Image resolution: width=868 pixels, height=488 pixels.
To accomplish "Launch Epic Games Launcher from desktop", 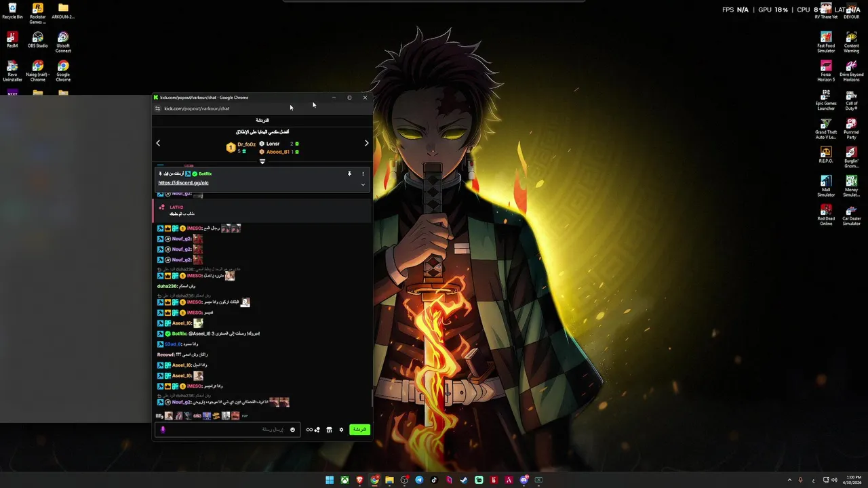I will 826,100.
